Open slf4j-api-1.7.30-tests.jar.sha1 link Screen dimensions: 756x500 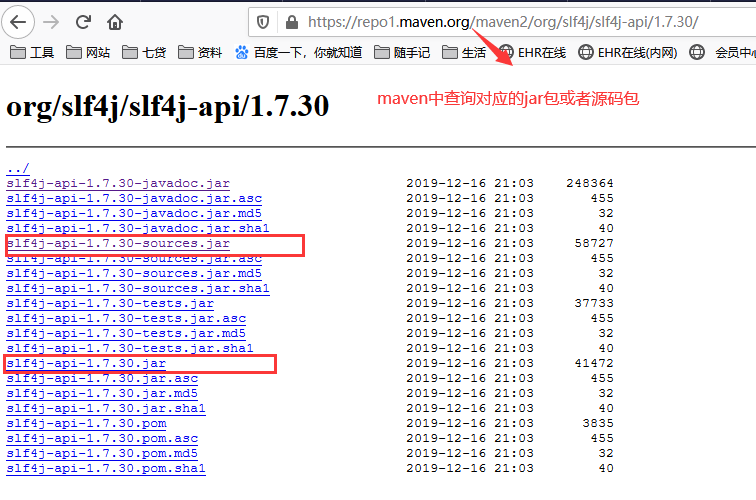click(x=130, y=348)
